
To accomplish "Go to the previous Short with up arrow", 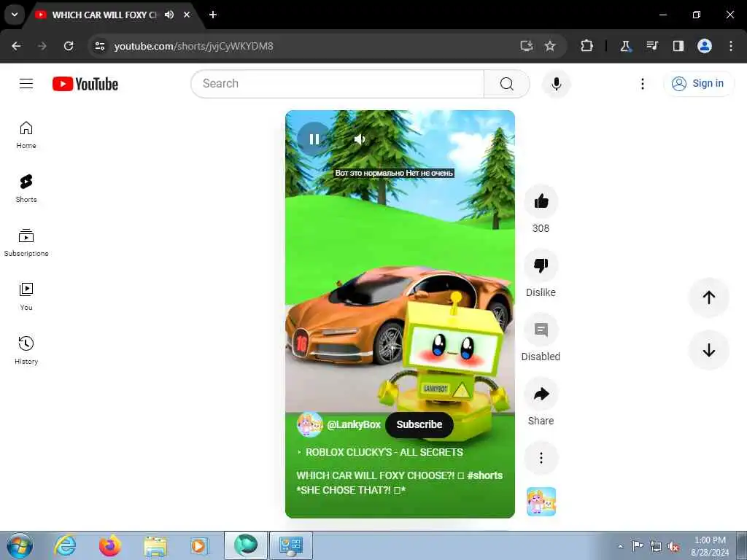I will click(x=709, y=297).
